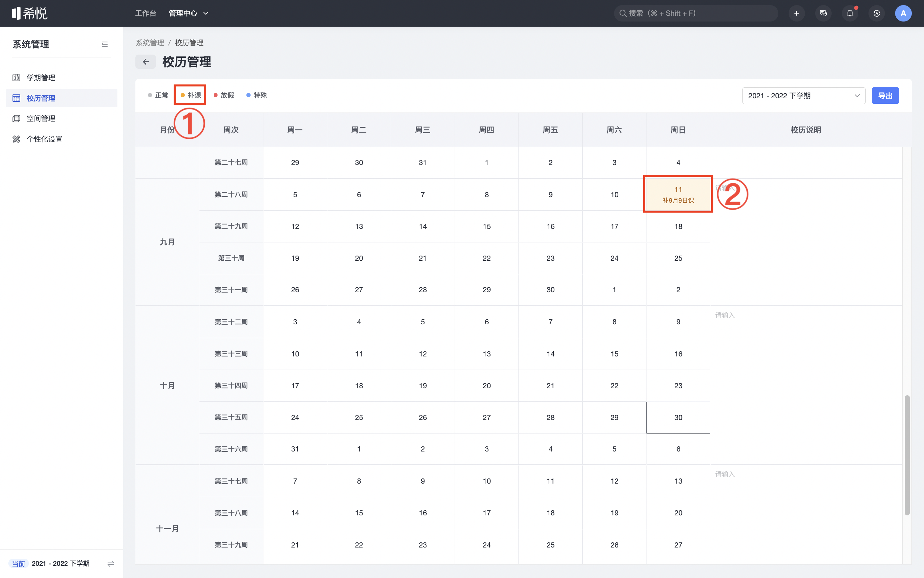The image size is (924, 578).
Task: Collapse the 系统管理 sidebar
Action: (105, 44)
